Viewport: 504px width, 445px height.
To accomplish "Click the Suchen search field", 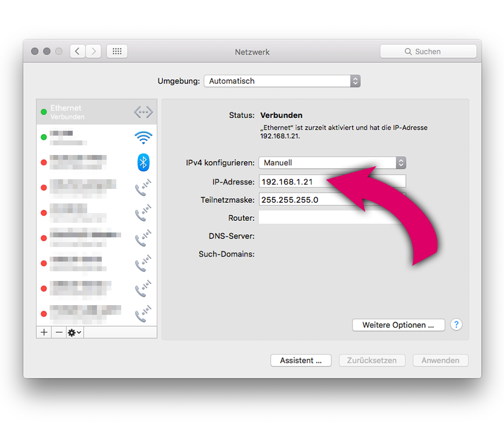I will (x=428, y=51).
